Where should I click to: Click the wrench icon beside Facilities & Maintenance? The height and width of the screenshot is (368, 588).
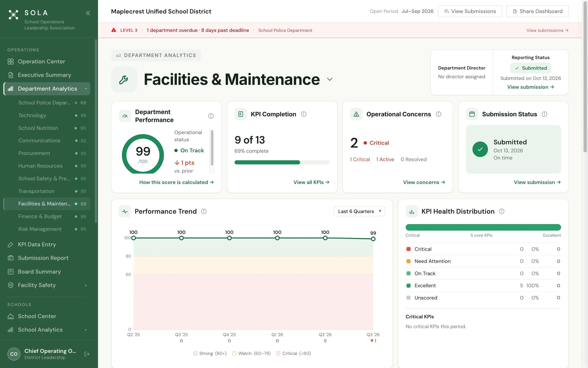[x=124, y=79]
